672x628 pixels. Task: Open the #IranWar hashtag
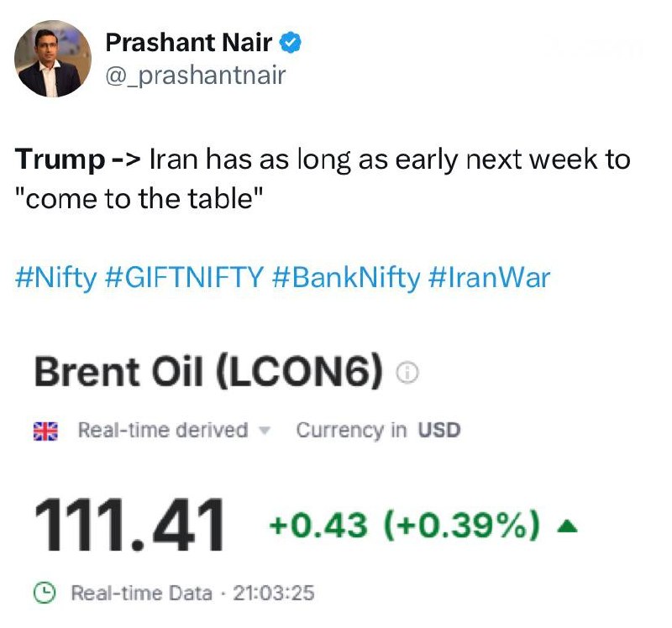tap(489, 277)
